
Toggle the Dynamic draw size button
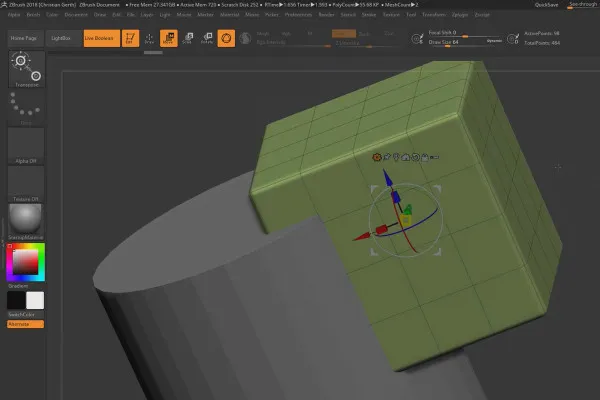pos(494,41)
